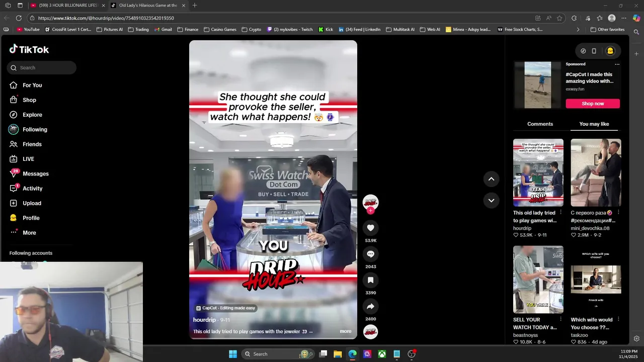Viewport: 644px width, 362px height.
Task: Share the video with the arrow icon
Action: coord(370,306)
